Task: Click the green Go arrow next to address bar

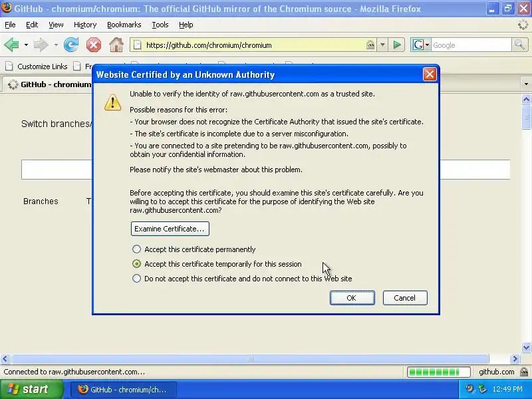Action: [396, 45]
